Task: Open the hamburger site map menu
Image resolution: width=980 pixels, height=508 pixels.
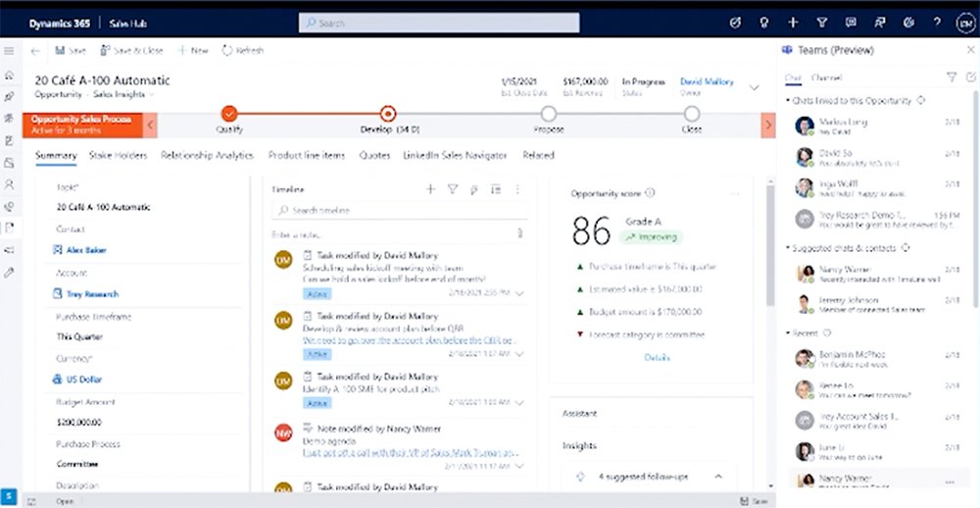Action: point(9,51)
